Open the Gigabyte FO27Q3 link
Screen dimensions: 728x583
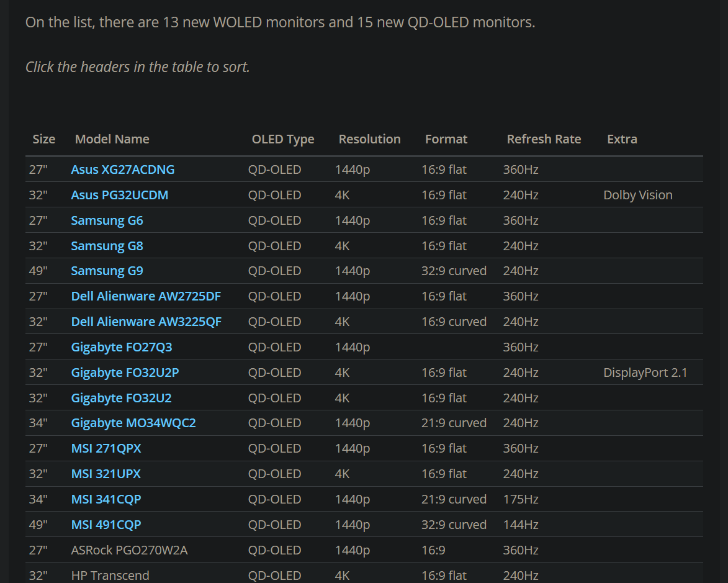[x=121, y=348]
